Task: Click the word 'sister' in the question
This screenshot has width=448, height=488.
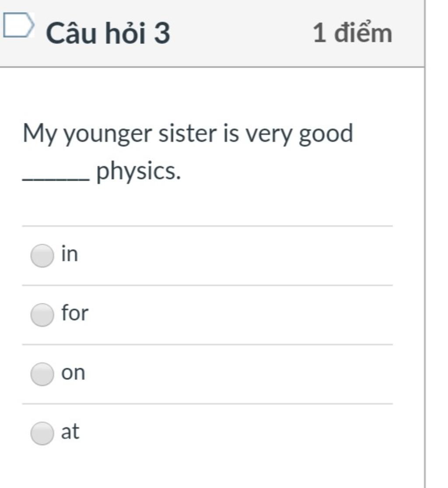Action: click(188, 133)
